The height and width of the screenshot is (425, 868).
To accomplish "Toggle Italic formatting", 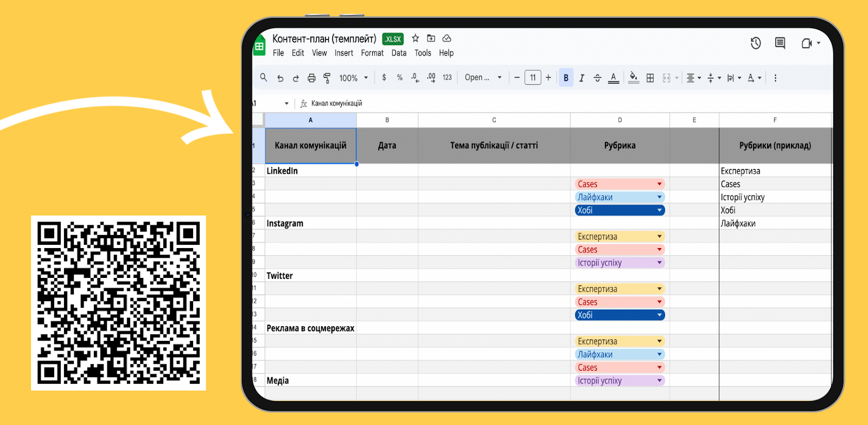I will click(x=582, y=78).
